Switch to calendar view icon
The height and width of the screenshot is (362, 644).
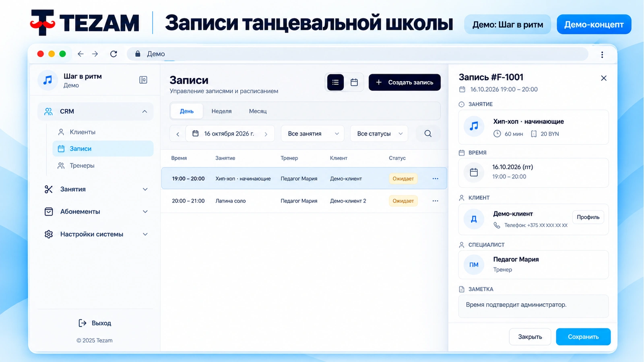[354, 82]
